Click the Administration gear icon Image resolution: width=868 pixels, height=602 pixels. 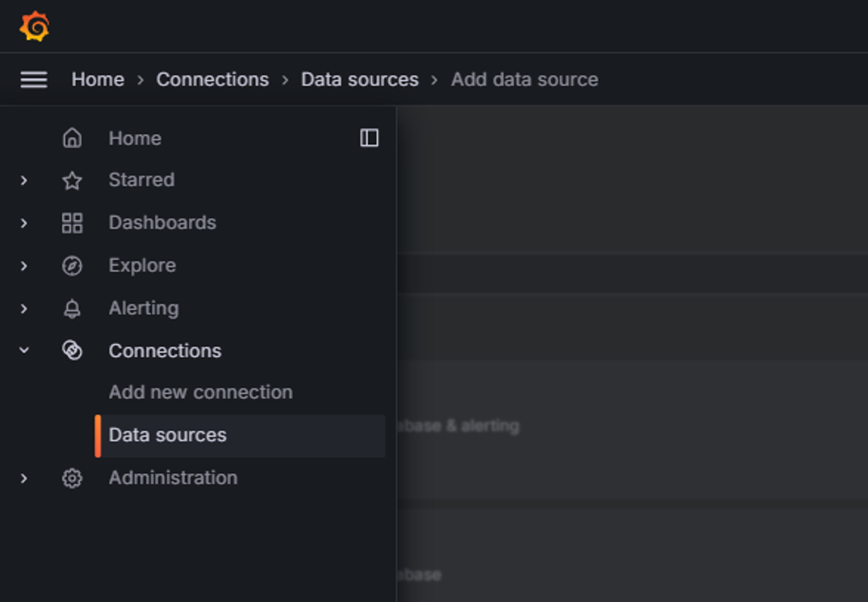72,478
